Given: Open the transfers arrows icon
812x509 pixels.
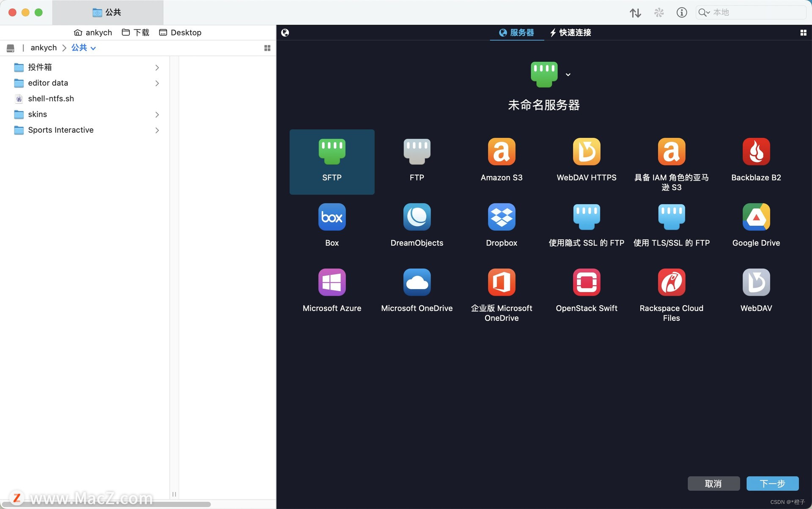Looking at the screenshot, I should click(635, 13).
